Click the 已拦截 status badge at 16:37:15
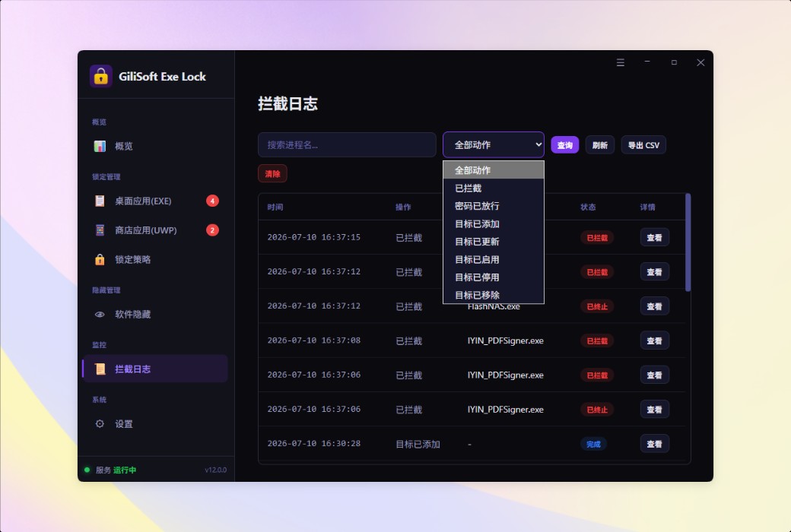Viewport: 791px width, 532px height. click(597, 238)
